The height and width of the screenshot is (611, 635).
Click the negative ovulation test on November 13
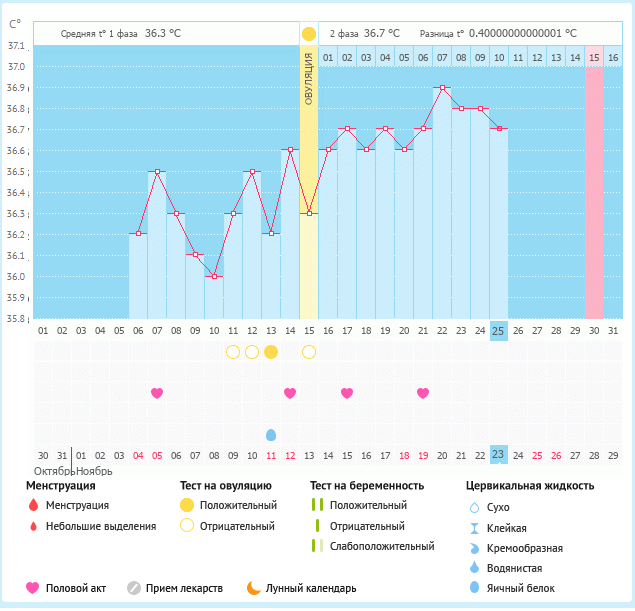coord(309,352)
